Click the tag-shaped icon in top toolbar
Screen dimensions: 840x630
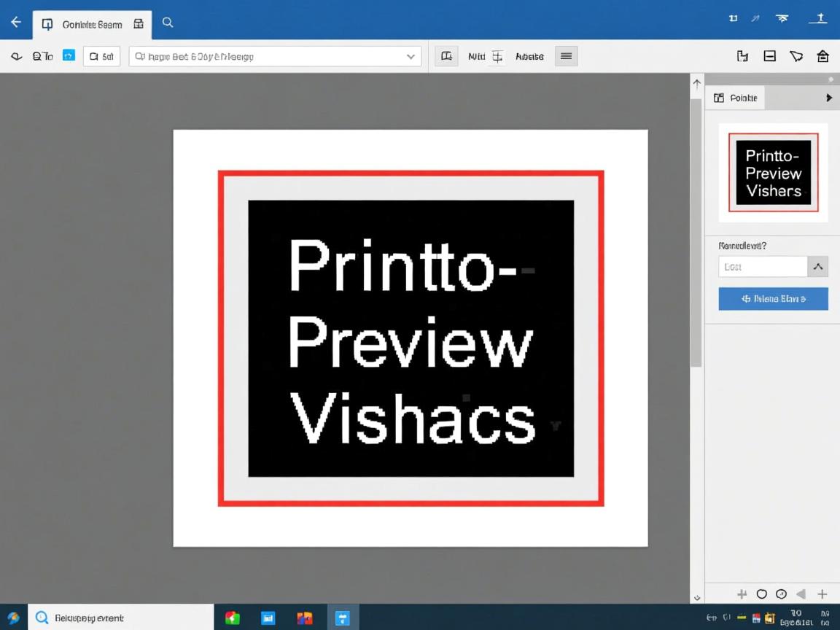(796, 56)
